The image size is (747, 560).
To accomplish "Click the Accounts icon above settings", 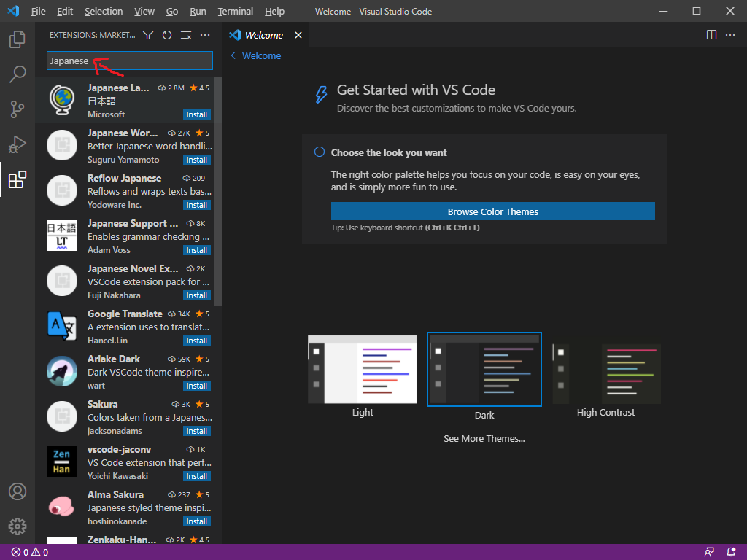I will coord(18,491).
